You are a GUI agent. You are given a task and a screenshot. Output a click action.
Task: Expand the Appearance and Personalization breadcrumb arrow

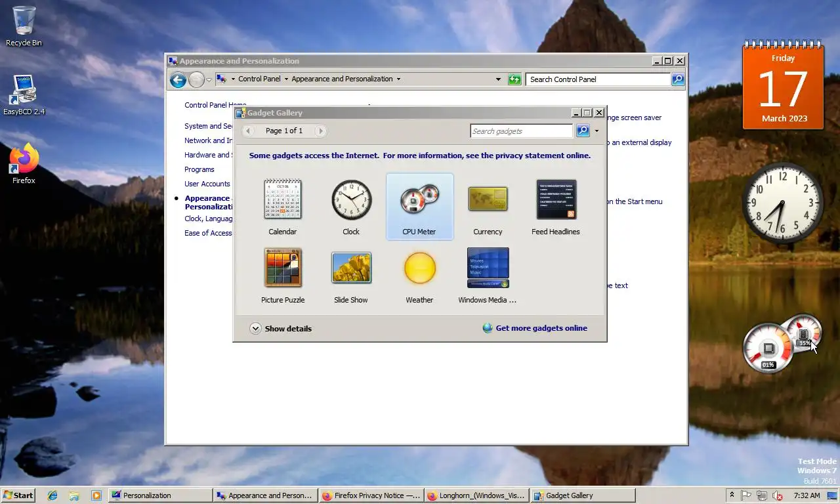click(x=398, y=79)
